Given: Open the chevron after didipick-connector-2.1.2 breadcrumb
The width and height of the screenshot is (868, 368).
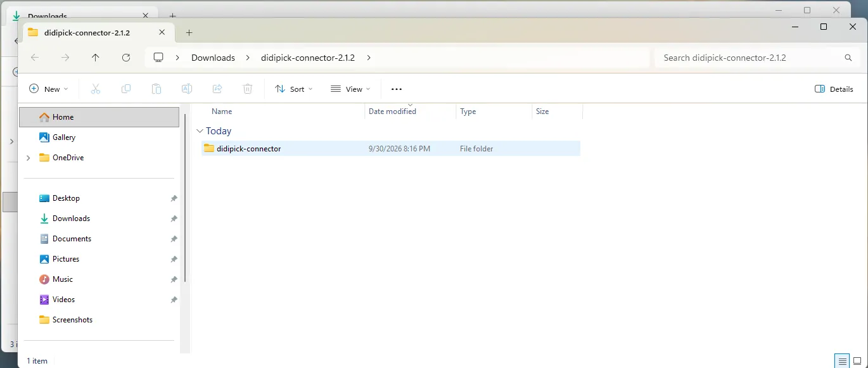Looking at the screenshot, I should (x=369, y=58).
